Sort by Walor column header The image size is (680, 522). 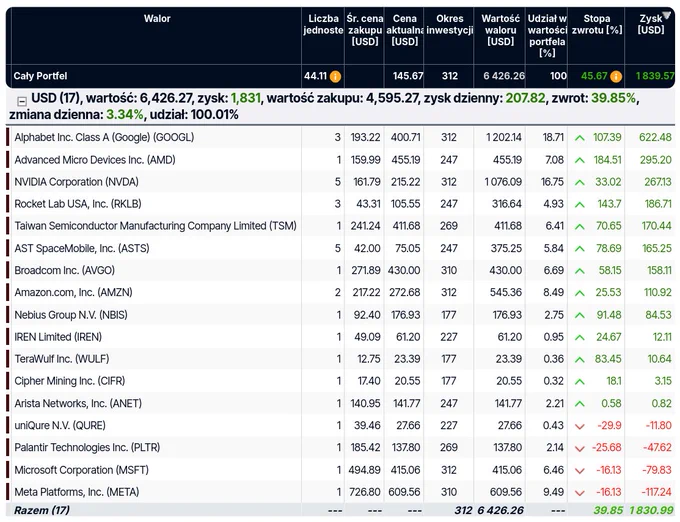coord(157,19)
